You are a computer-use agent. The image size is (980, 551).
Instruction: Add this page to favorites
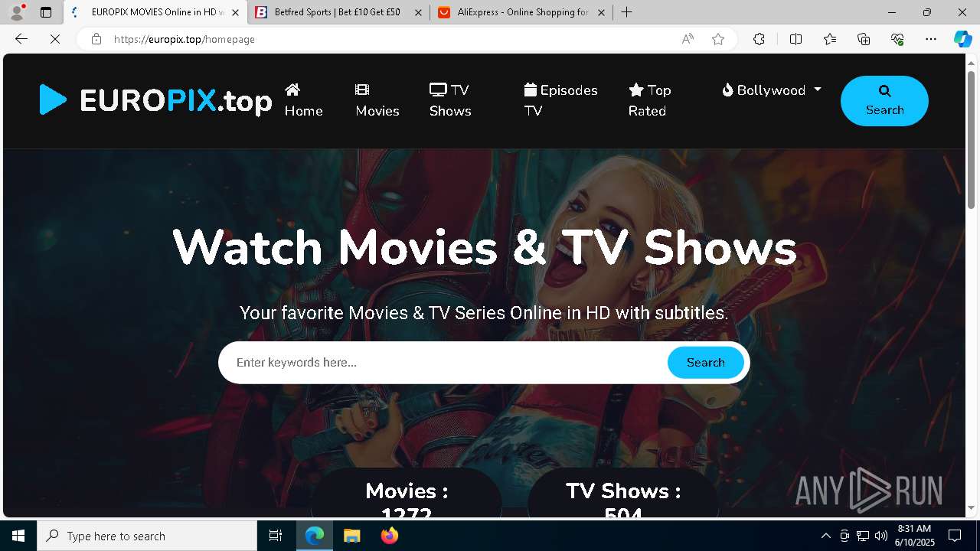(x=718, y=39)
